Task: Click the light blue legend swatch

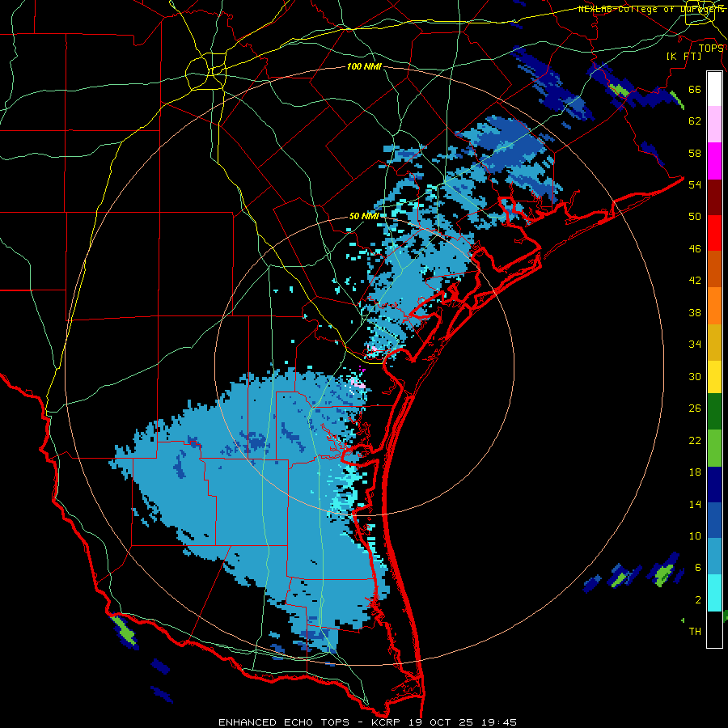Action: click(714, 557)
